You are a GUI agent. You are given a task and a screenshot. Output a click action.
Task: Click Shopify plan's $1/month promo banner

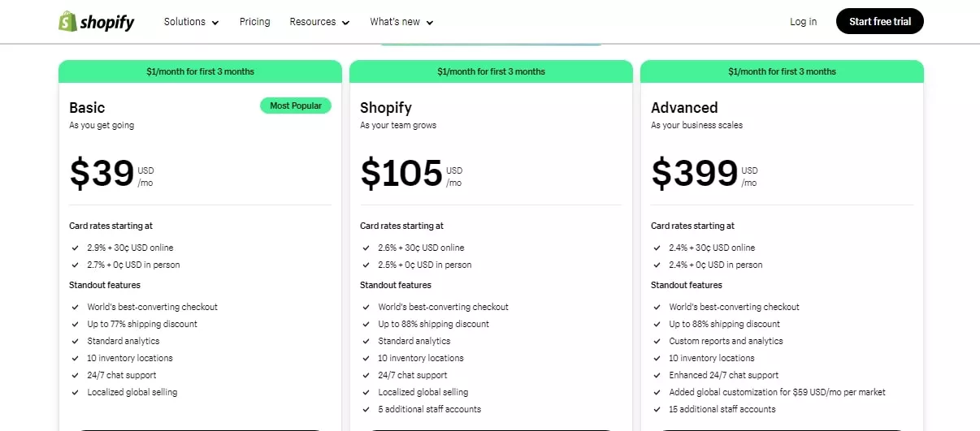click(x=491, y=71)
